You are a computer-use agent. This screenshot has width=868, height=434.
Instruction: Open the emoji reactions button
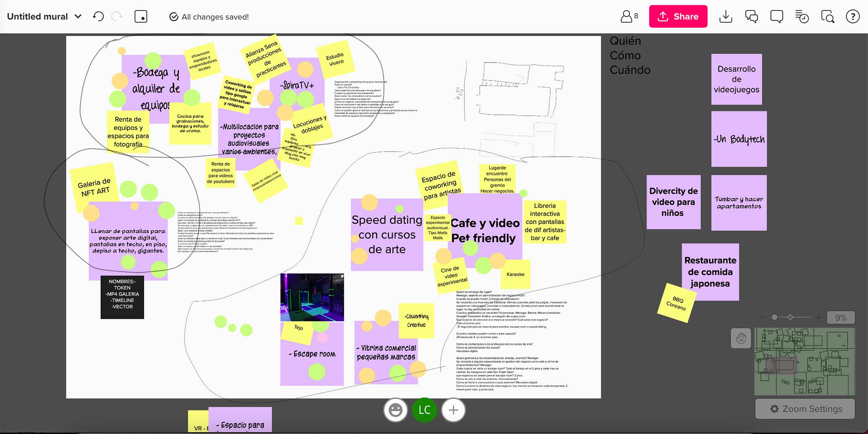coord(395,410)
